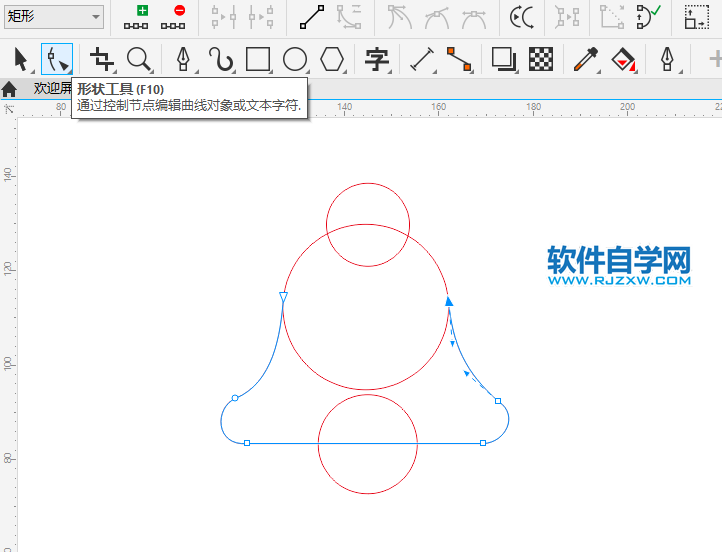Viewport: 722px width, 552px height.
Task: Select the Pick tool arrow
Action: click(21, 59)
